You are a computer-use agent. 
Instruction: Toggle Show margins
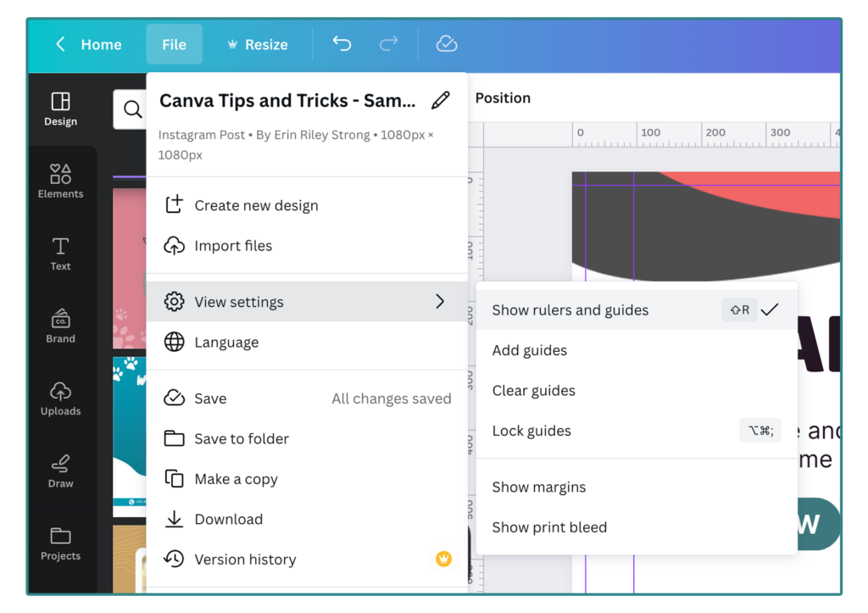tap(637, 488)
